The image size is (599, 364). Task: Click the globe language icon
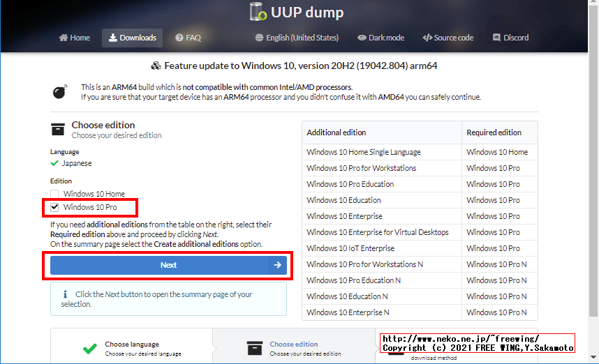click(x=260, y=38)
